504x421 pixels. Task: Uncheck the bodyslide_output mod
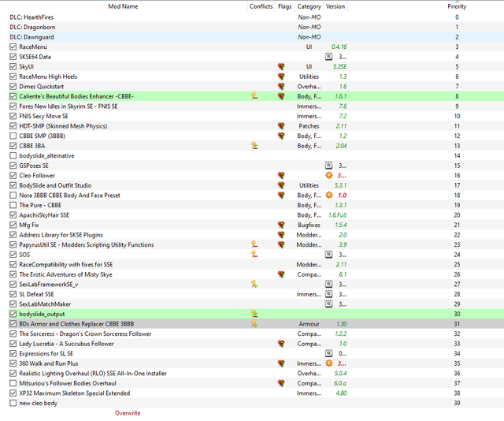click(13, 314)
